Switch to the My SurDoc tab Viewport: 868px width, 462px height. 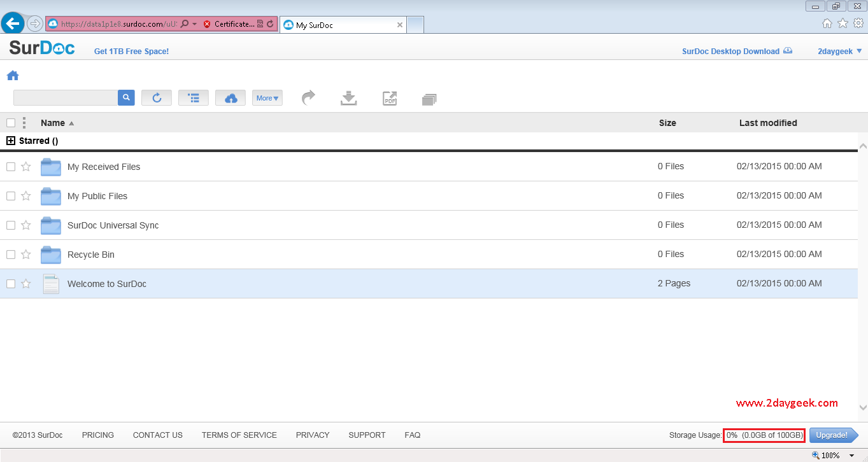(343, 25)
